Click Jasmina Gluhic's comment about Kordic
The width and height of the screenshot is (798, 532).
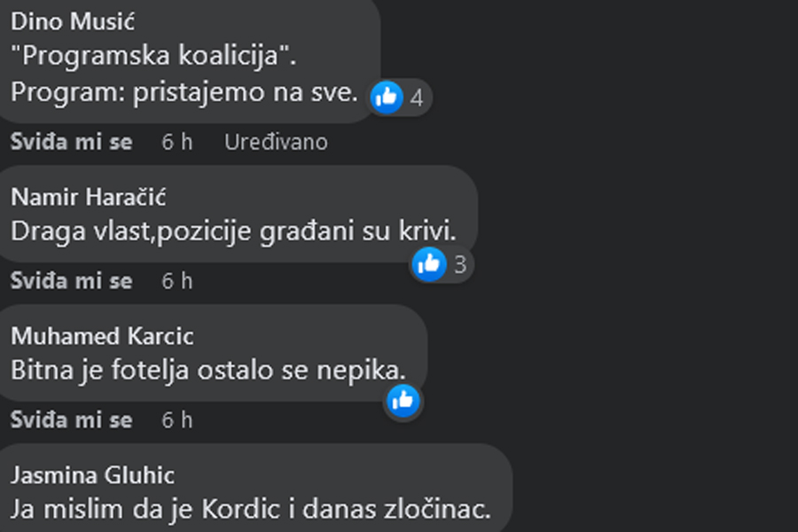coord(251,509)
